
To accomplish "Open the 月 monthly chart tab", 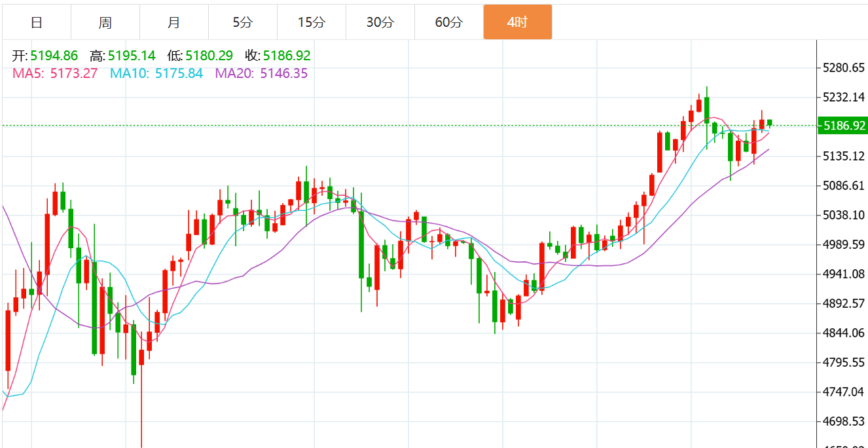I will point(174,22).
